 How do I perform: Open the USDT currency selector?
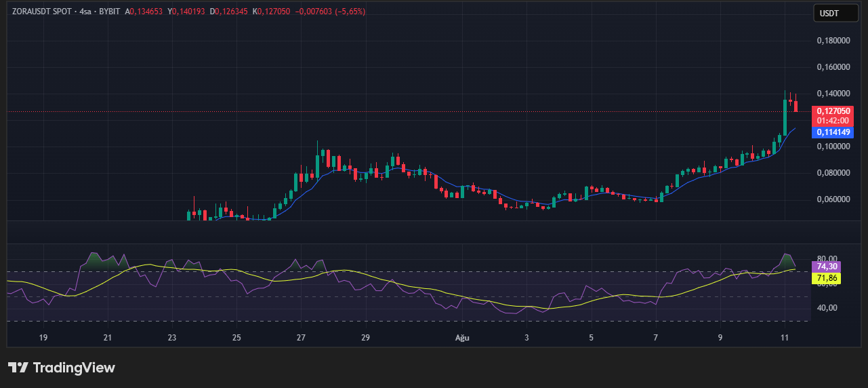(x=830, y=13)
